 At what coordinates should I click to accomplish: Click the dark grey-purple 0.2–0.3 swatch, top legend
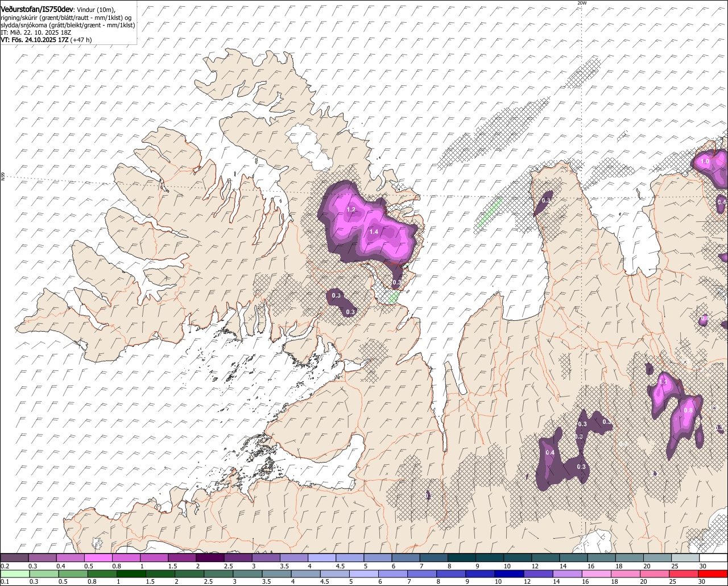(14, 558)
